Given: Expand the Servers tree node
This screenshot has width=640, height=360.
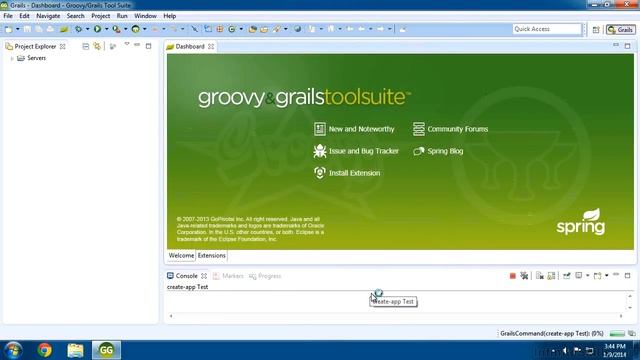Looking at the screenshot, I should (x=12, y=58).
